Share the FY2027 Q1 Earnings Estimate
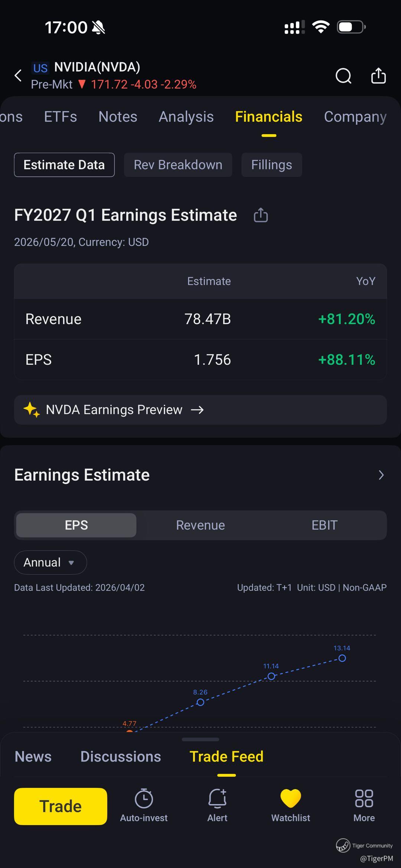 pos(261,215)
